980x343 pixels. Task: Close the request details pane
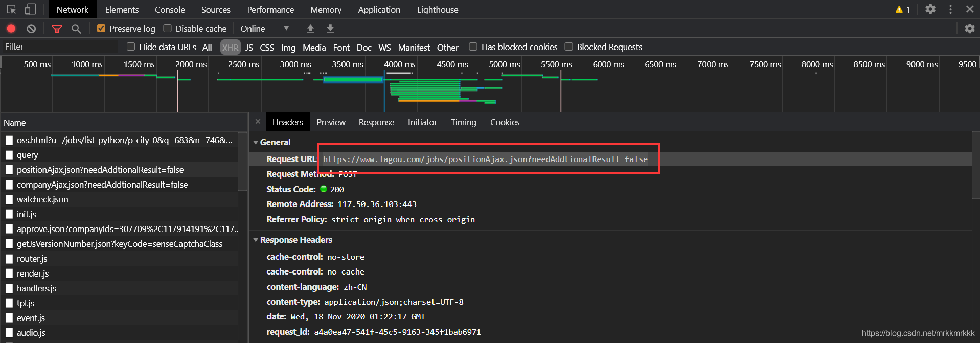pyautogui.click(x=258, y=122)
